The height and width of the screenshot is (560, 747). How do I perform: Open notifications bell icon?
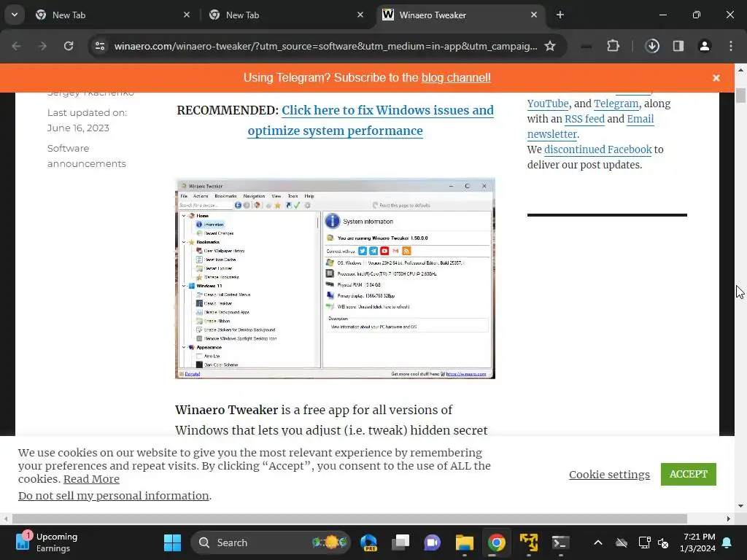coord(727,542)
